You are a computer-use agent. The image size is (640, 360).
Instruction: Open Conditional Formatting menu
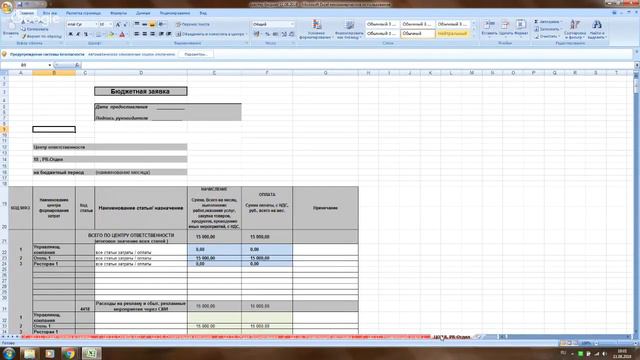(x=316, y=29)
